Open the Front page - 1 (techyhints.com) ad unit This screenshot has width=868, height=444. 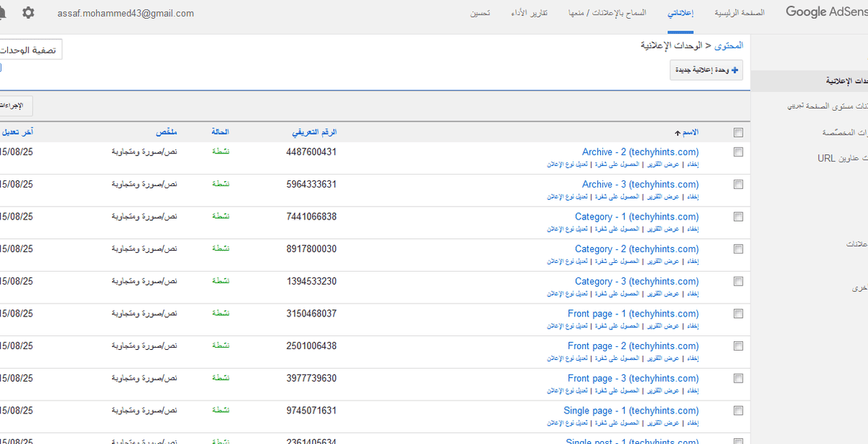click(x=633, y=314)
